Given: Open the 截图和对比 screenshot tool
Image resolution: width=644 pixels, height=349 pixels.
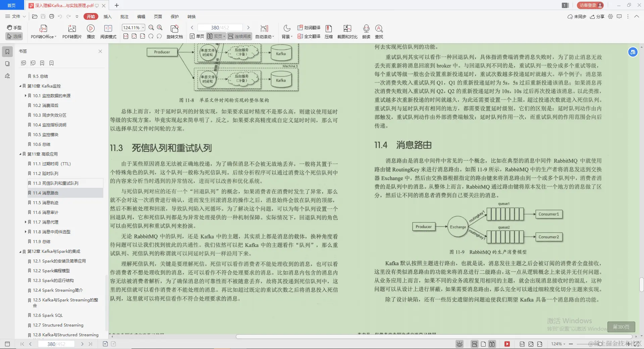Looking at the screenshot, I should point(347,31).
